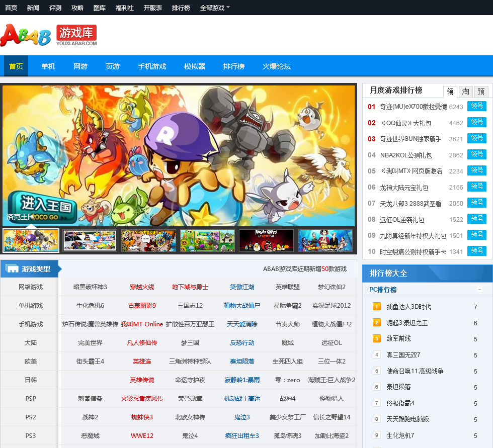
Task: Select 手机游戏 in the blue navigation bar
Action: coord(152,66)
